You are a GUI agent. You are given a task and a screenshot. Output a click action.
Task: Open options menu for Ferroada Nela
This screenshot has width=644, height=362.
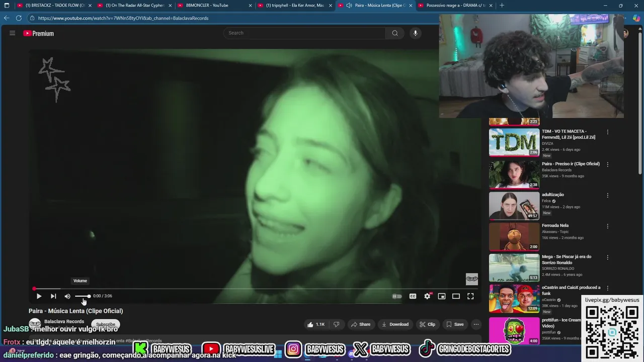[607, 226]
